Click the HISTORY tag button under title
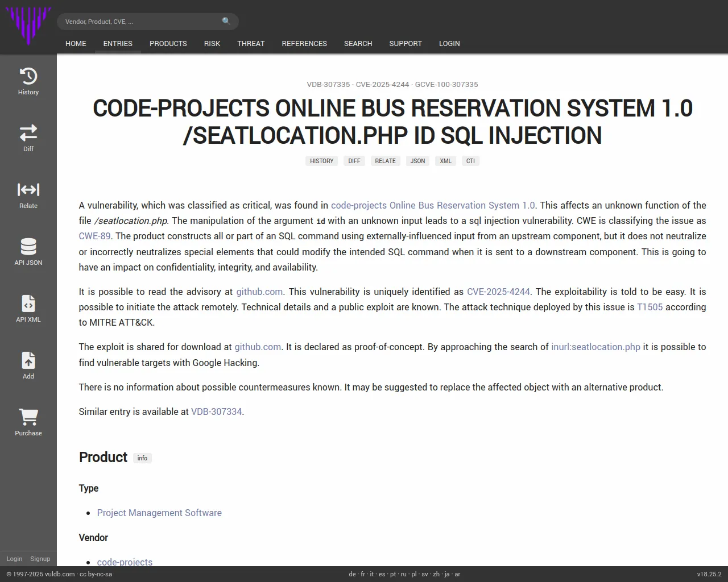Image resolution: width=728 pixels, height=582 pixels. (322, 161)
